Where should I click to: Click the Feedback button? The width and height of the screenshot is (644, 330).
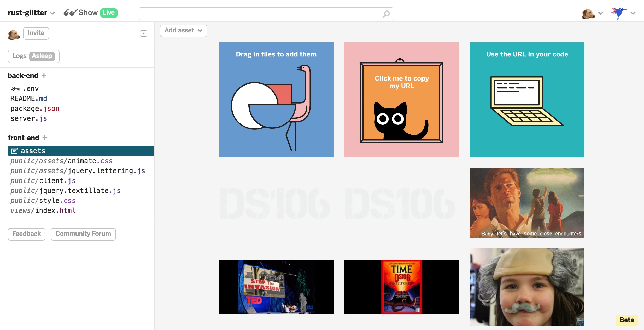point(27,234)
